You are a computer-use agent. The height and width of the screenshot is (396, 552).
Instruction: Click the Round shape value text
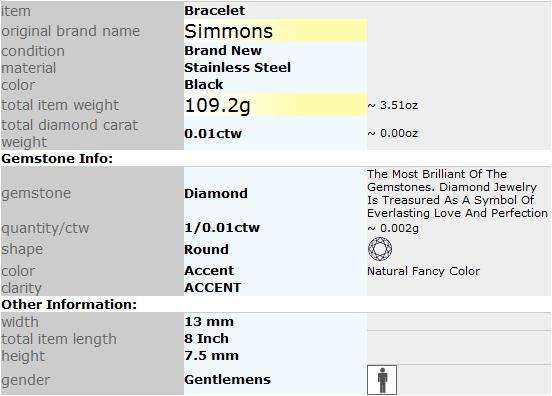tap(206, 249)
